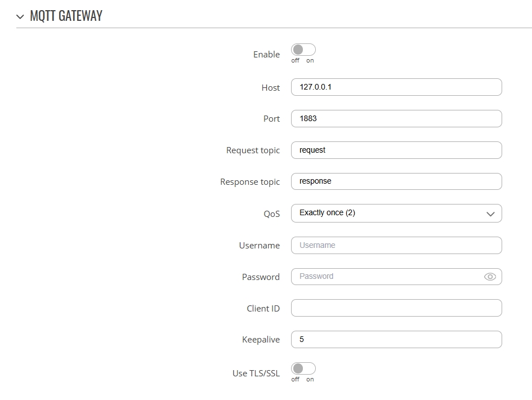
Task: Click the QoS dropdown arrow
Action: click(x=490, y=214)
